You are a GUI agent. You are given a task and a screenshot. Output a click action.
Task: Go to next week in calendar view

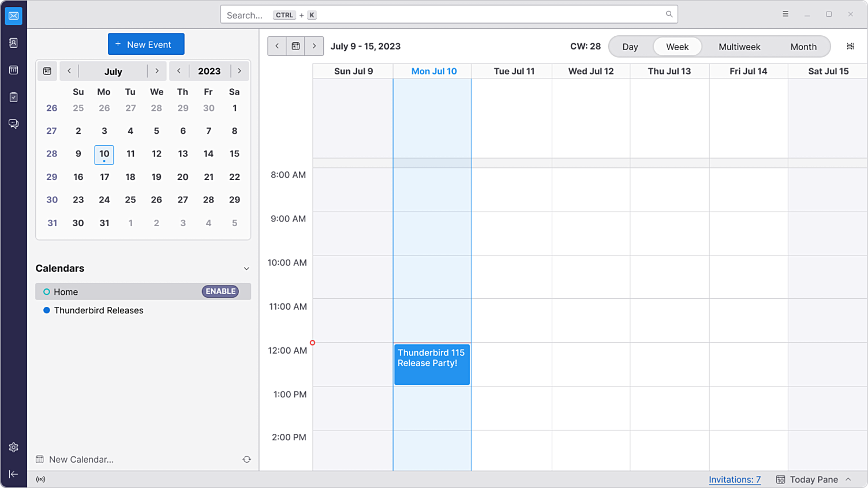coord(314,46)
